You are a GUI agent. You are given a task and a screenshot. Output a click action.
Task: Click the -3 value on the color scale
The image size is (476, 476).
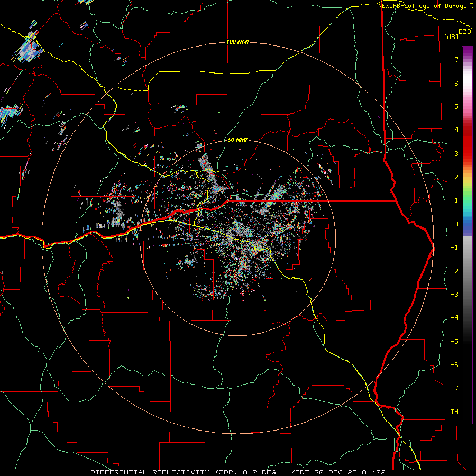[x=454, y=295]
